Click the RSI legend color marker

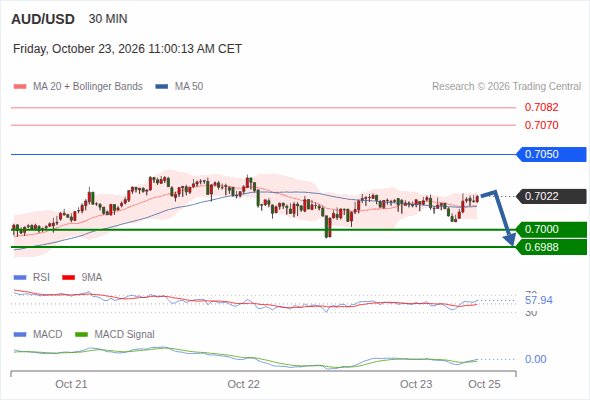(20, 278)
